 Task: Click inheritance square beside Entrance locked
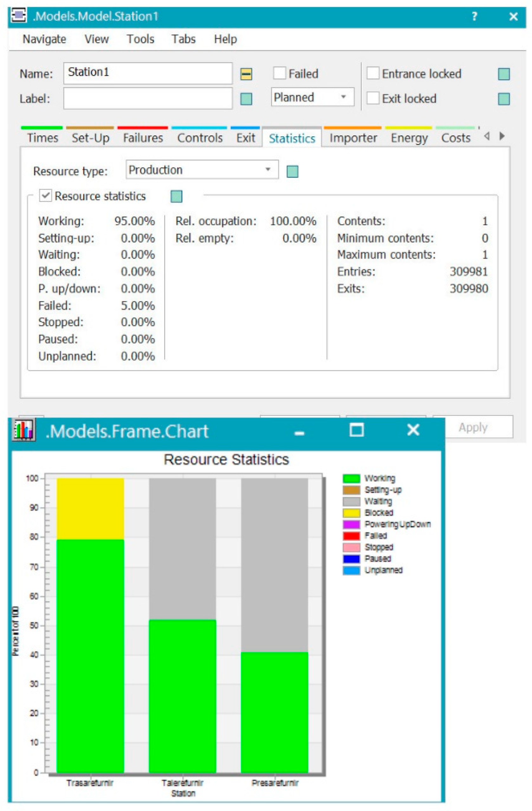point(503,74)
